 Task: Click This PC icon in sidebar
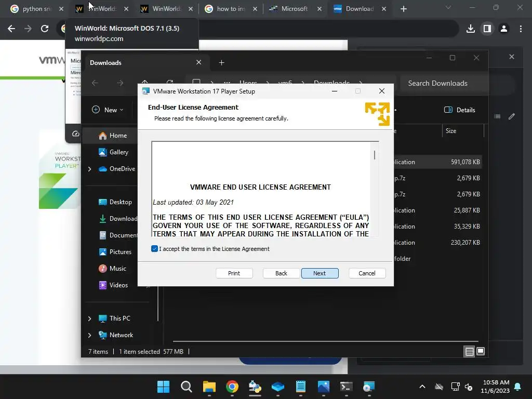(x=103, y=318)
